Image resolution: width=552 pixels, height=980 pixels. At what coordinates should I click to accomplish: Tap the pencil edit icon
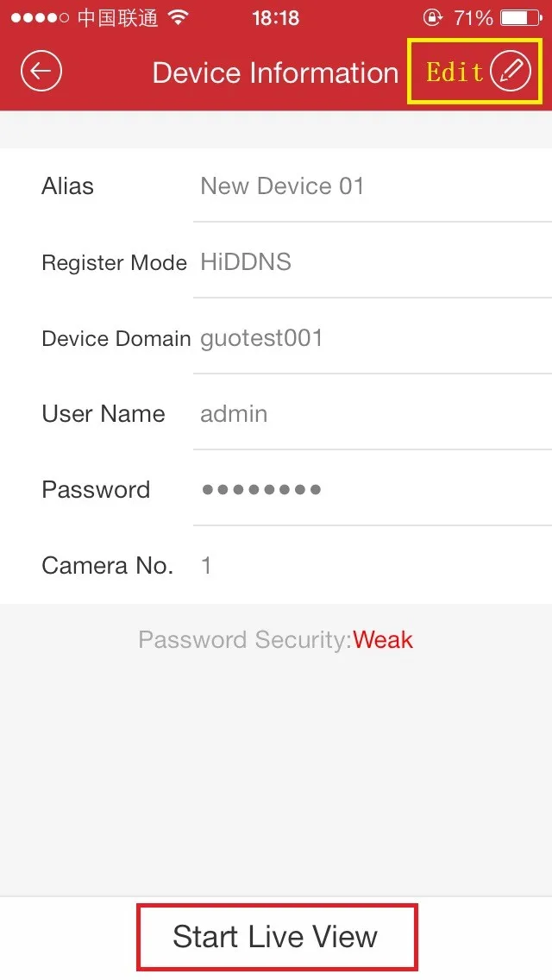click(510, 72)
